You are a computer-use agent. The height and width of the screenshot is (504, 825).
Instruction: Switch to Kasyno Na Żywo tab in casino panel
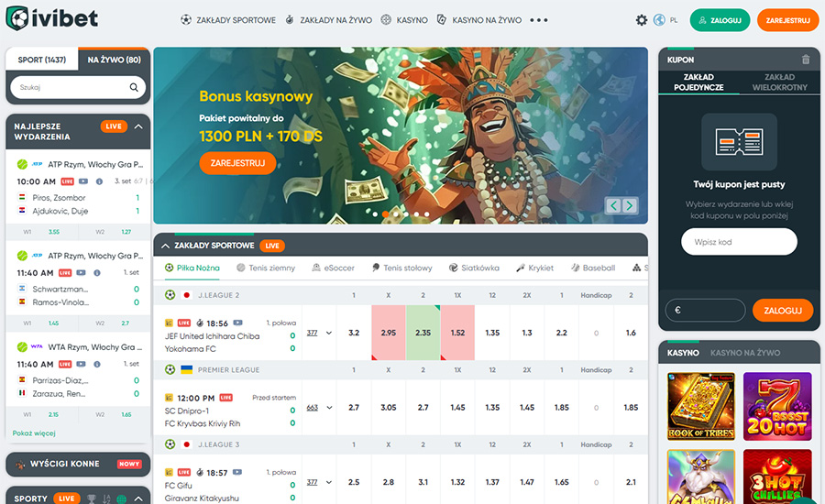[745, 353]
